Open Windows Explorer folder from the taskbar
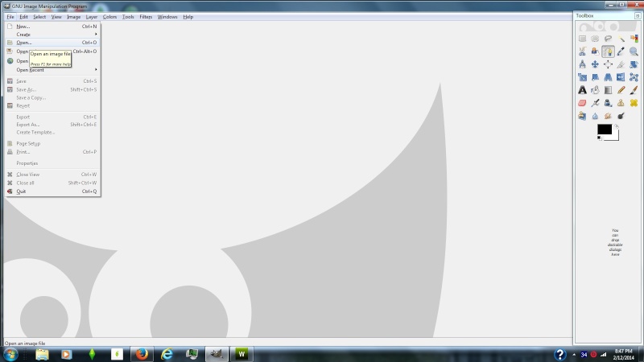Viewport: 644px width, 362px height. (x=42, y=354)
